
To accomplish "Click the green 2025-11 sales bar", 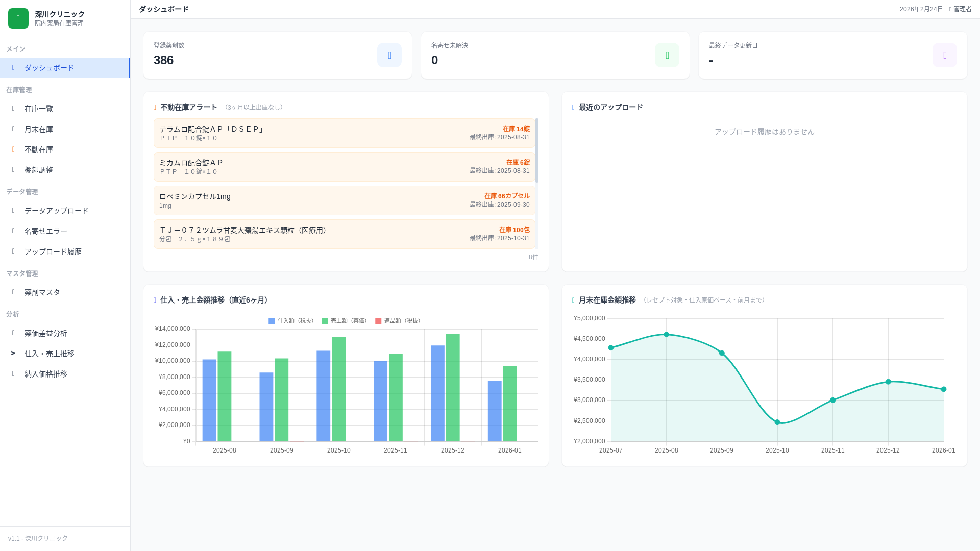I will [396, 398].
